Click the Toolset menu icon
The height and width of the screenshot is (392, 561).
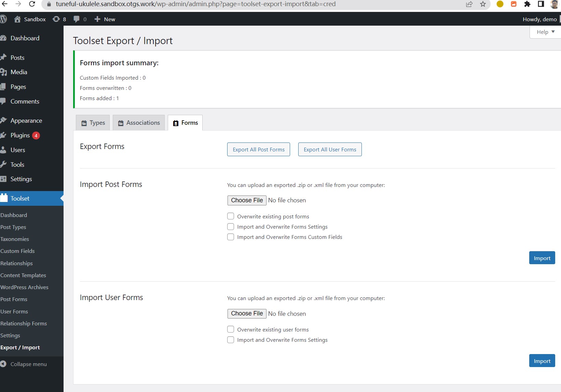tap(4, 198)
